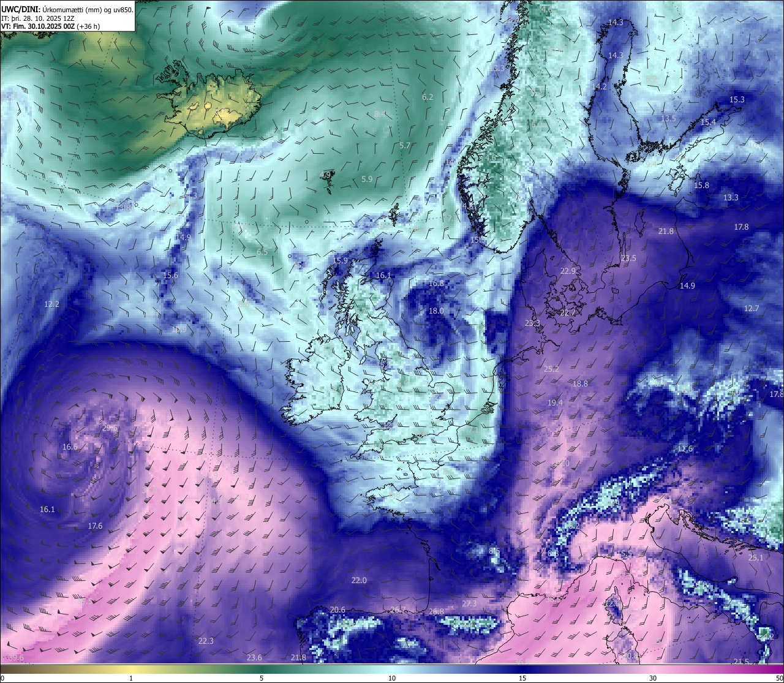Click the 12.2 value label
This screenshot has height=683, width=784.
tap(51, 304)
